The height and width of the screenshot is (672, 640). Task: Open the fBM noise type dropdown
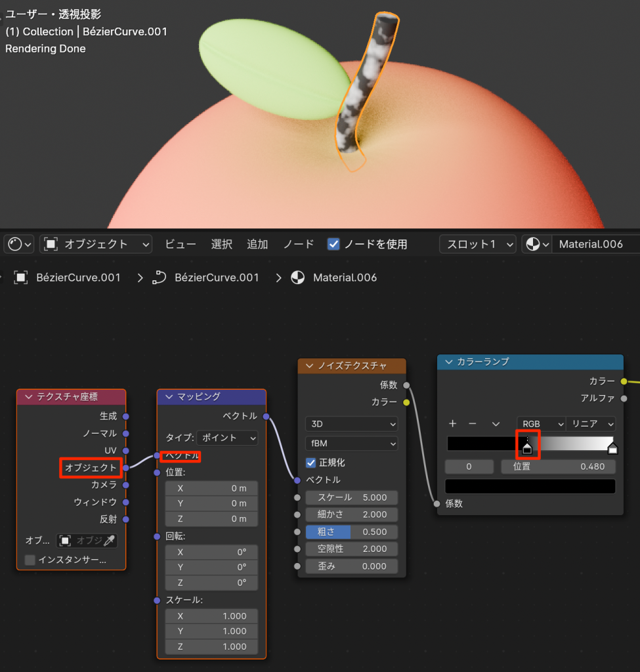coord(351,444)
